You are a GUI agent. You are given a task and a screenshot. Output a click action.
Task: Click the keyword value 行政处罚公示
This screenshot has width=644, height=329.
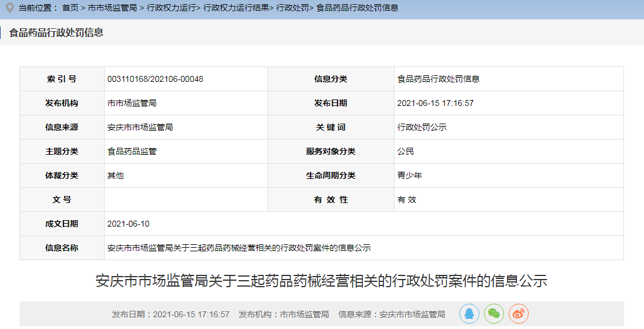pos(422,127)
